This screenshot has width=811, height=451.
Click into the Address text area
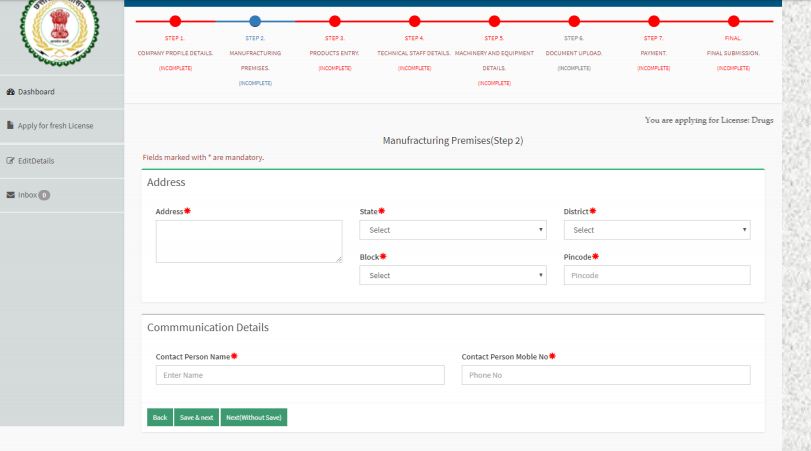(x=249, y=242)
